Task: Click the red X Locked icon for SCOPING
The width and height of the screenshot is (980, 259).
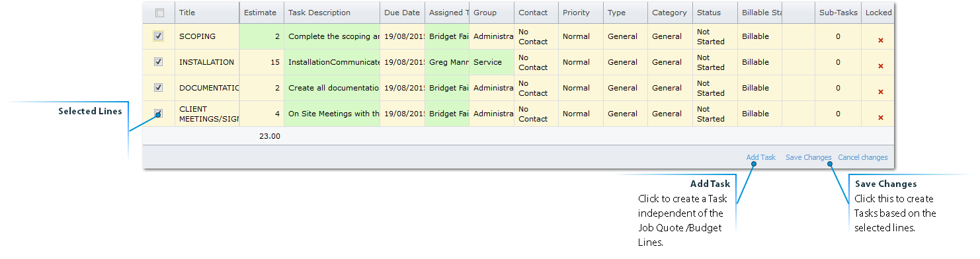Action: [x=880, y=40]
